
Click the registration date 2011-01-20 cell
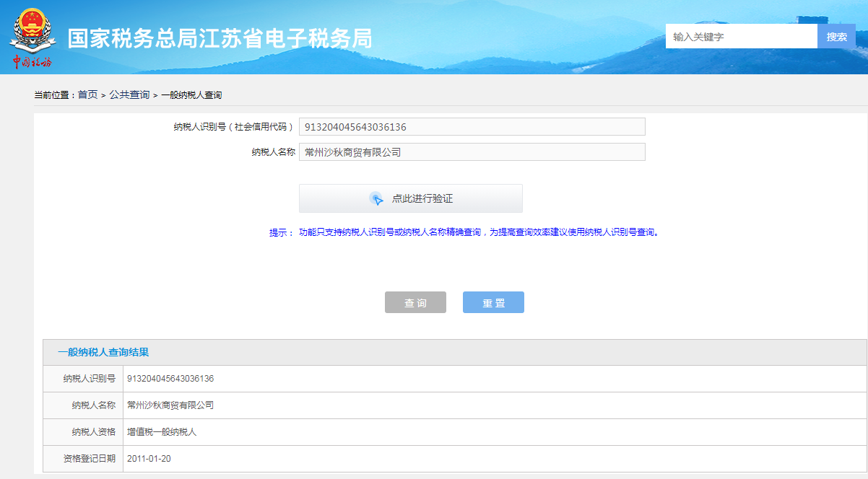coord(149,459)
